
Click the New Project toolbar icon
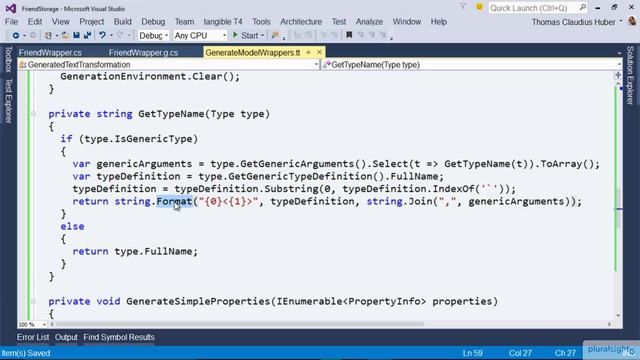click(49, 36)
